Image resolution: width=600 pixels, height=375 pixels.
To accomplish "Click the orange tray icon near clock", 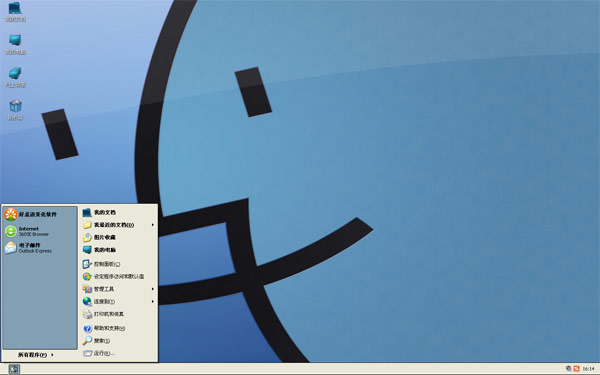I will (576, 369).
